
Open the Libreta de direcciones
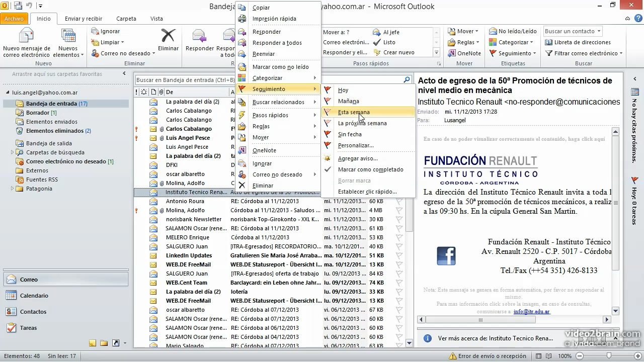click(578, 42)
